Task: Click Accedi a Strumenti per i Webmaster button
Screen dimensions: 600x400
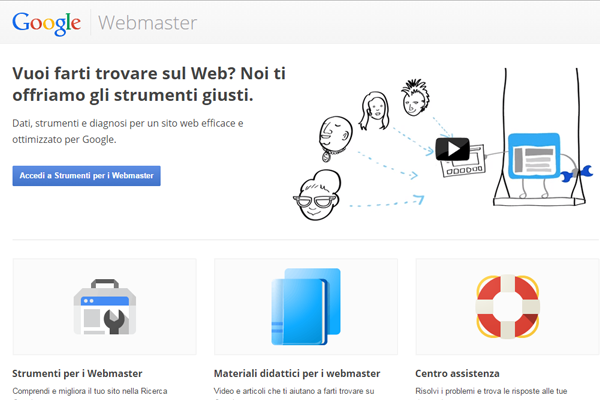Action: (86, 176)
